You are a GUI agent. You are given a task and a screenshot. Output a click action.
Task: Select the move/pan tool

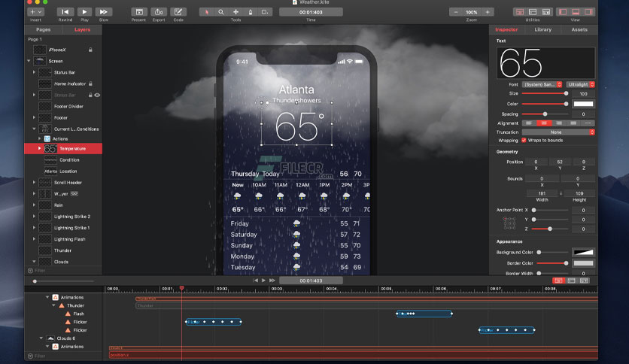236,12
